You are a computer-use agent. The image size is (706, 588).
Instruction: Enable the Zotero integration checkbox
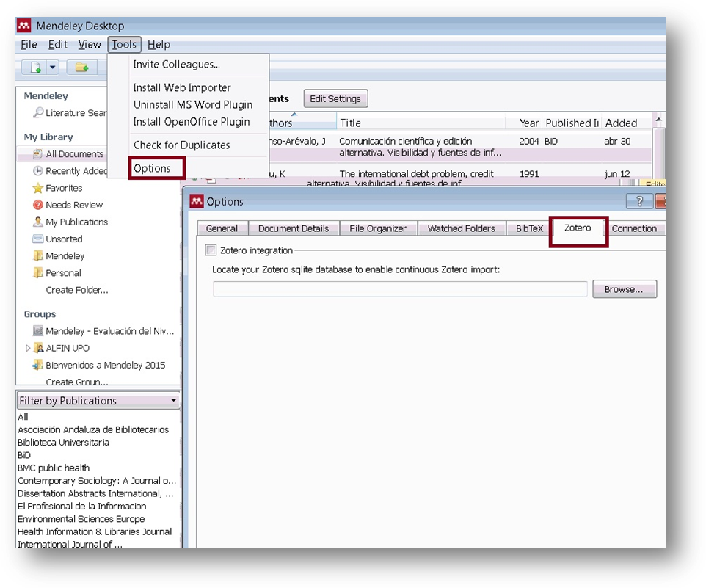point(212,250)
